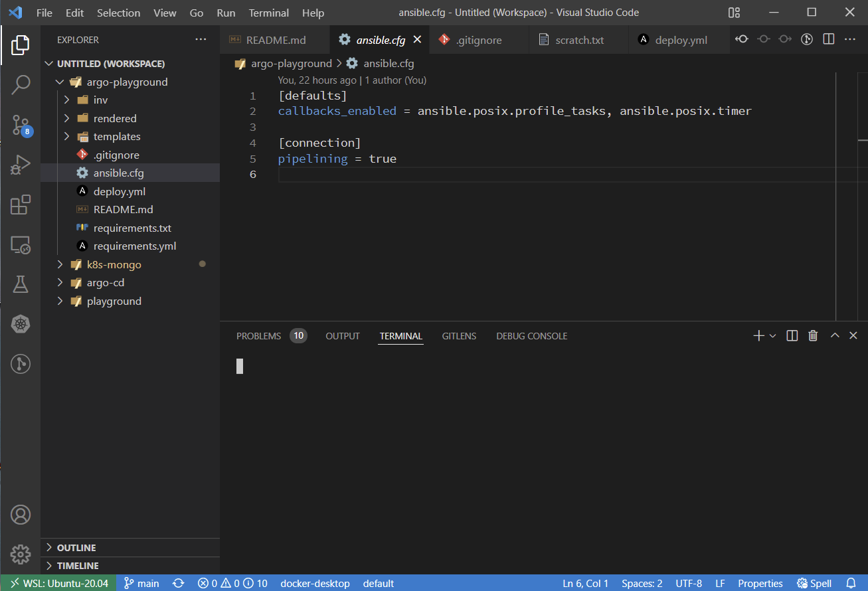Toggle Spell checking from the status bar
The image size is (868, 591).
(814, 583)
